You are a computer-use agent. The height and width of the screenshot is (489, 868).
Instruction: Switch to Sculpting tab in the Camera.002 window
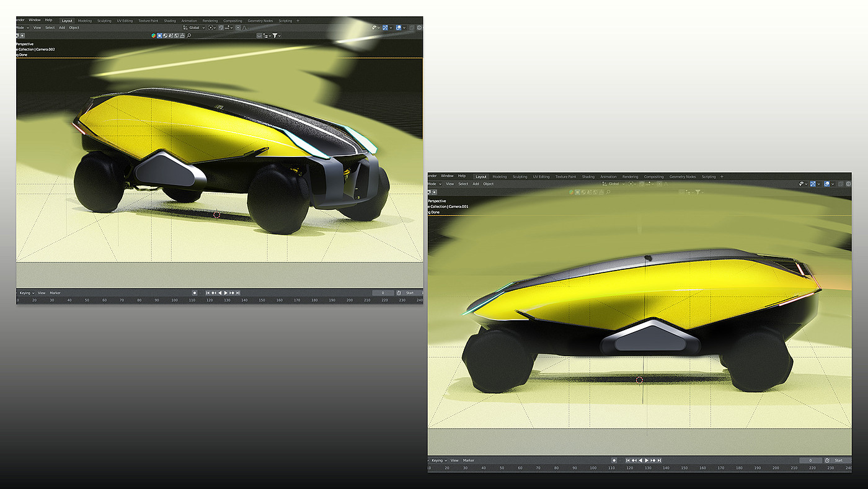click(104, 20)
